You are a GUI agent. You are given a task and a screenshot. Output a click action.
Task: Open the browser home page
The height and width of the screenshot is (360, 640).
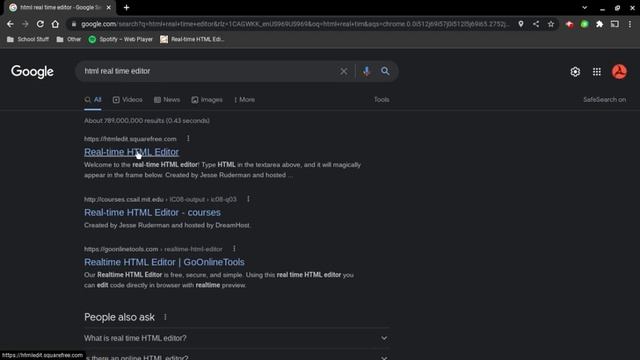click(x=55, y=24)
